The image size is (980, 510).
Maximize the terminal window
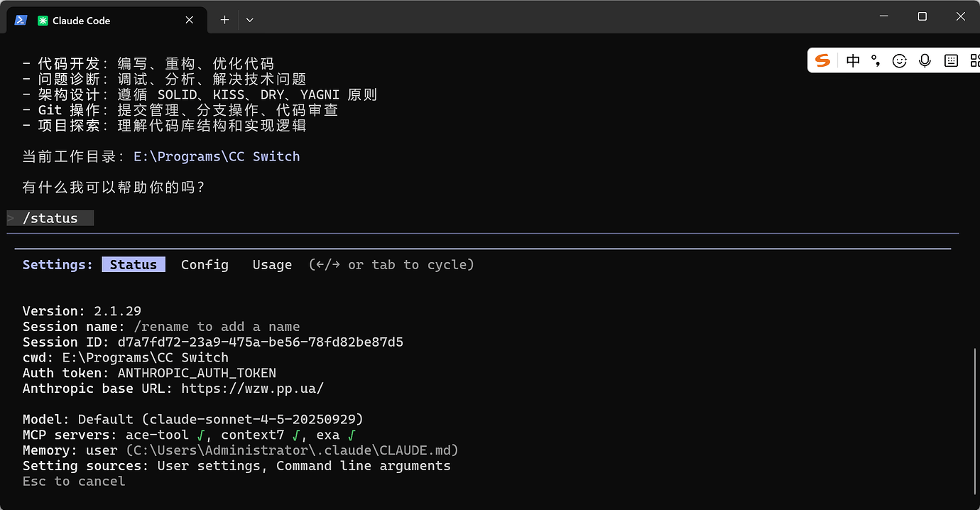click(x=922, y=16)
